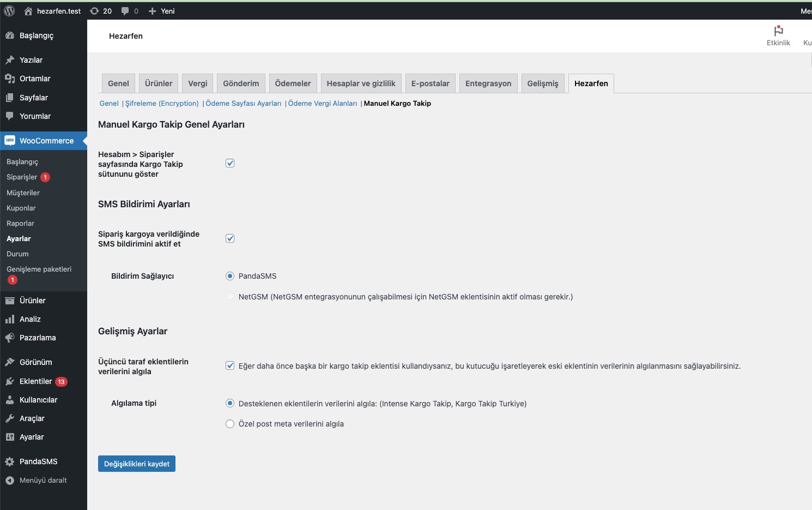Click the Görünüm paintbrush icon
The image size is (812, 510).
pyautogui.click(x=10, y=362)
